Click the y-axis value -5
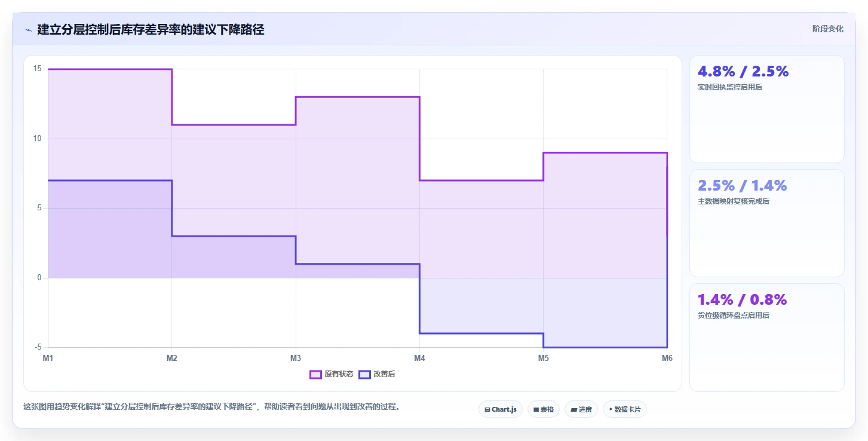868x441 pixels. pos(37,347)
